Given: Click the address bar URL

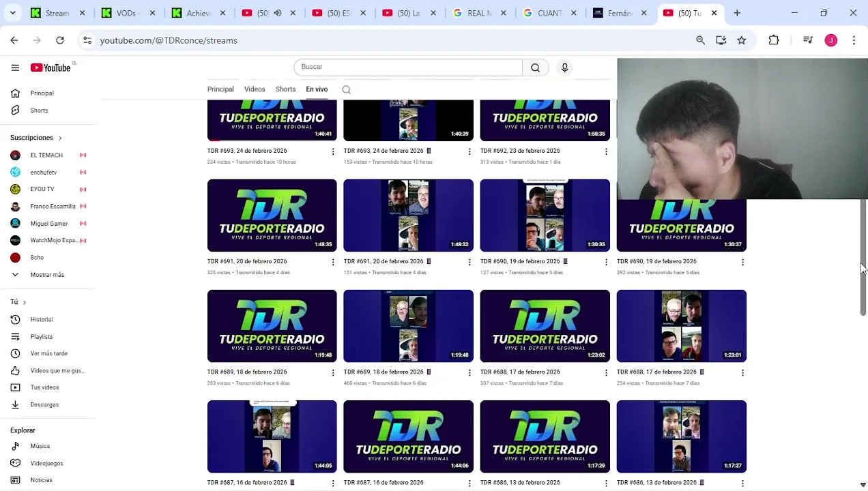Looking at the screenshot, I should [169, 40].
